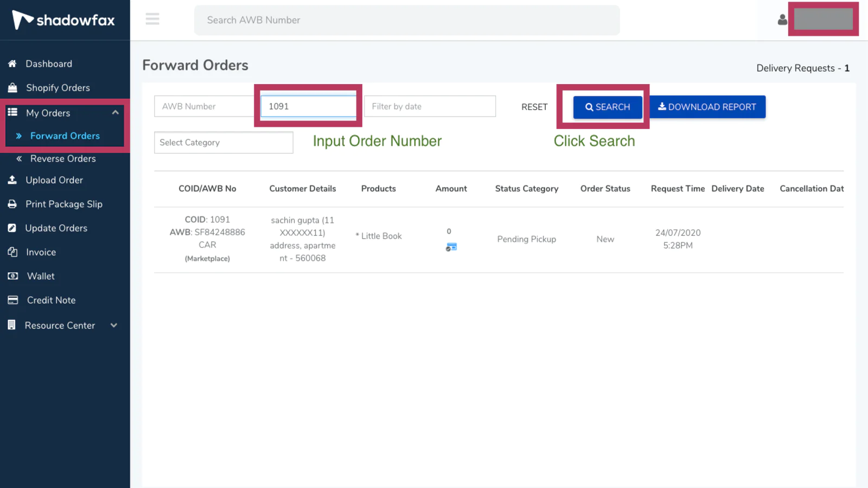Image resolution: width=868 pixels, height=488 pixels.
Task: Go to the Dashboard menu item
Action: (x=49, y=63)
